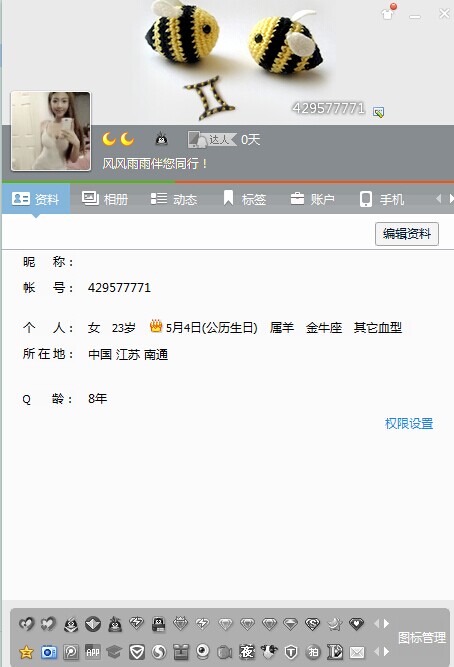Image resolution: width=454 pixels, height=667 pixels.
Task: Click the account number 429577771 in details
Action: tap(119, 288)
